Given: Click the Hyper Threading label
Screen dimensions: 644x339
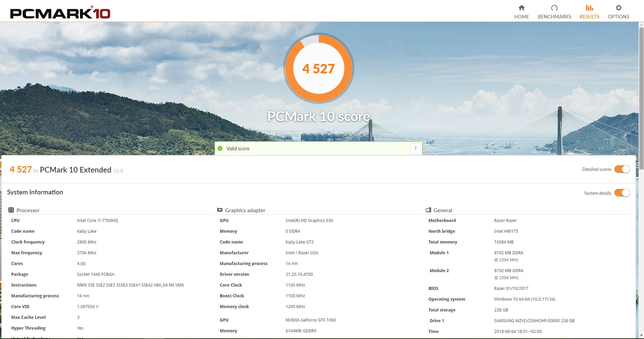Looking at the screenshot, I should 28,328.
